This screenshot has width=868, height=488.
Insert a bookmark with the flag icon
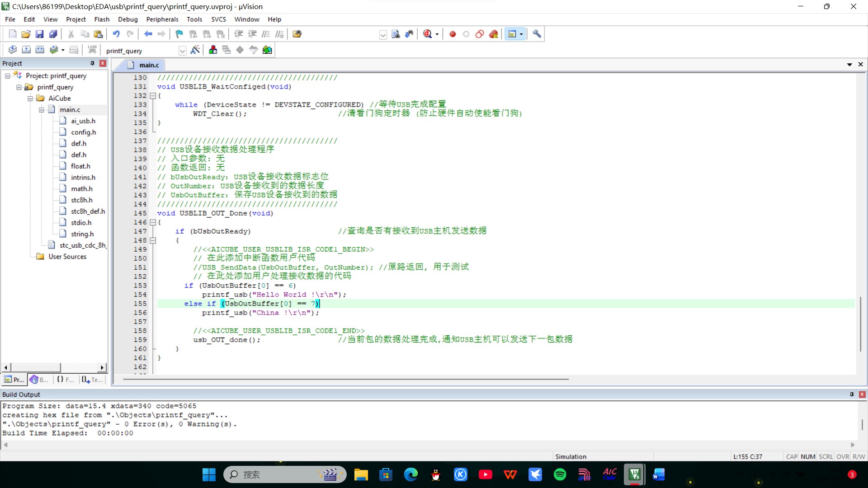179,34
